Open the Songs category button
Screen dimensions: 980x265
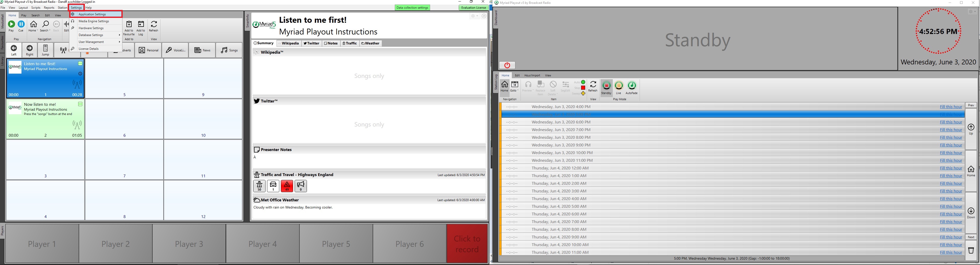coord(229,50)
